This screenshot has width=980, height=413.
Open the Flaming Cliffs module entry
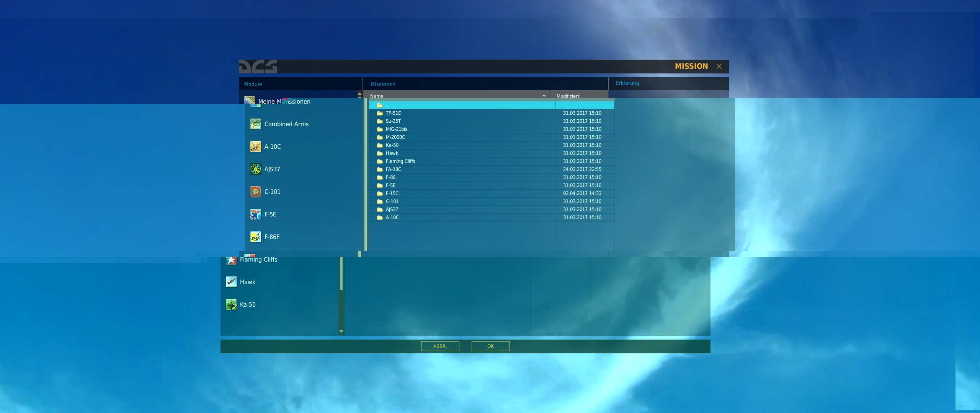(258, 260)
